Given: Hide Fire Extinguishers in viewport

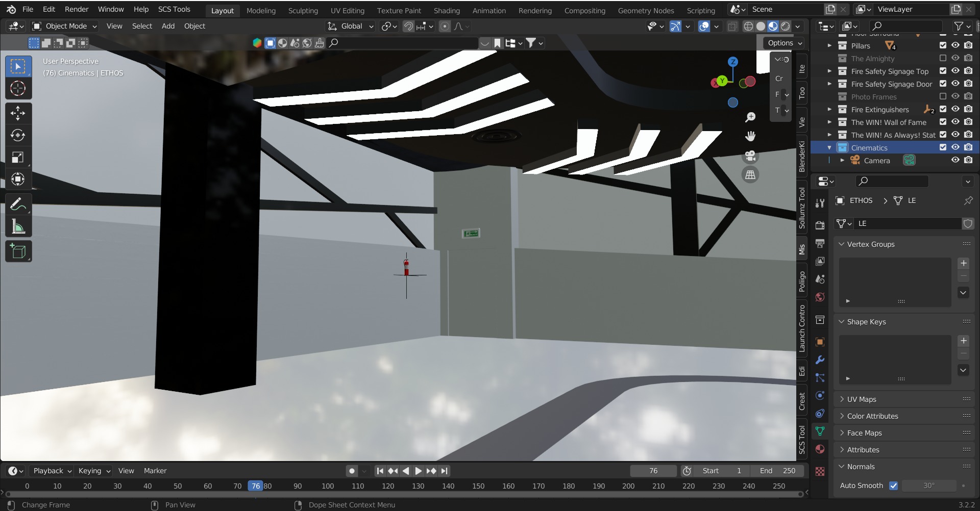Looking at the screenshot, I should point(955,109).
